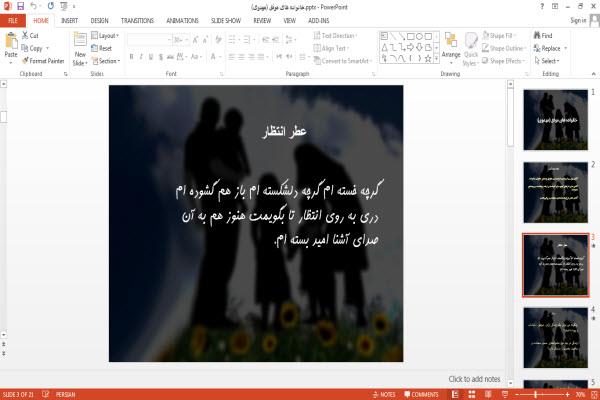Switch to Slide Sorter view in status bar
This screenshot has height=400, width=600.
pyautogui.click(x=472, y=394)
